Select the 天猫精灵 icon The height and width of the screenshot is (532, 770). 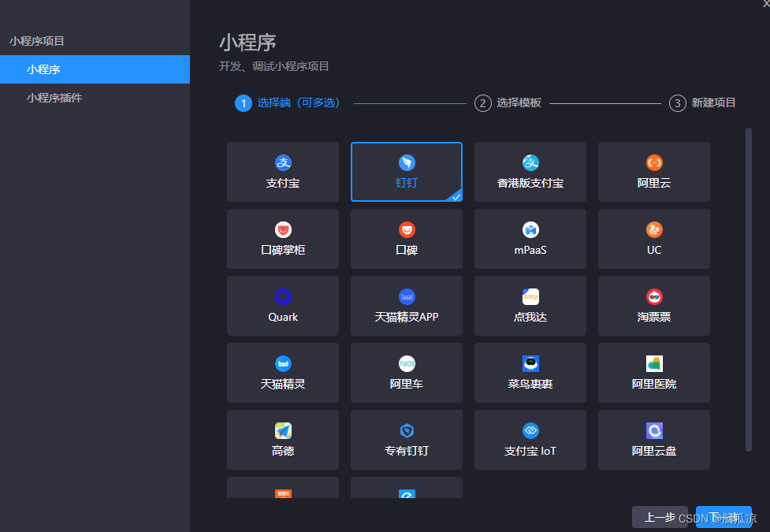[283, 363]
